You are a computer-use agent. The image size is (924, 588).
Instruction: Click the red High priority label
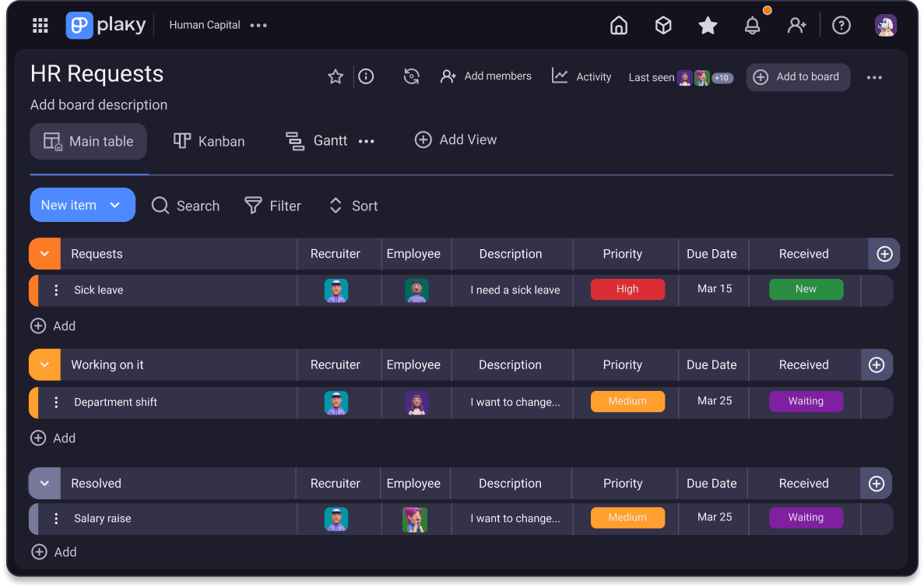tap(627, 290)
